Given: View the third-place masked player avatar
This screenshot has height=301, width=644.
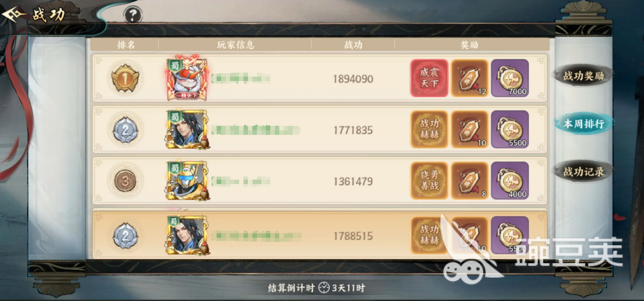Looking at the screenshot, I should tap(187, 181).
